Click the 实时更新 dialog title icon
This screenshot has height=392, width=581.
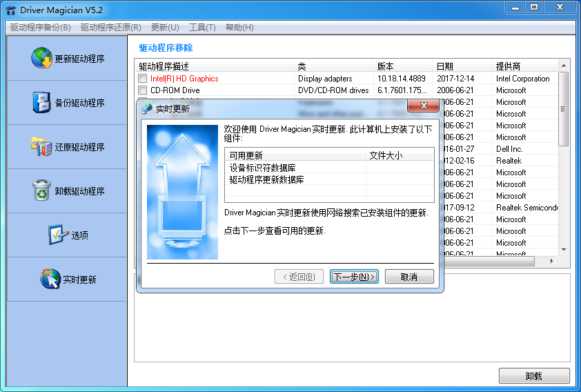point(147,108)
